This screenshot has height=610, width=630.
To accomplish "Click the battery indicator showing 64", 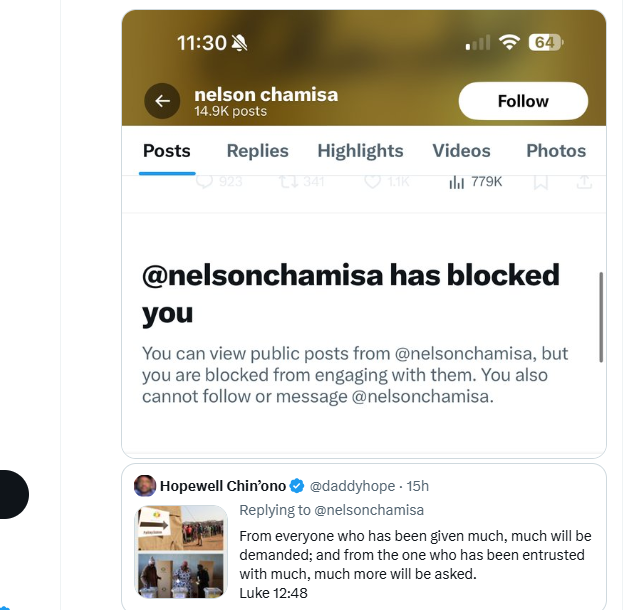I will (x=545, y=42).
